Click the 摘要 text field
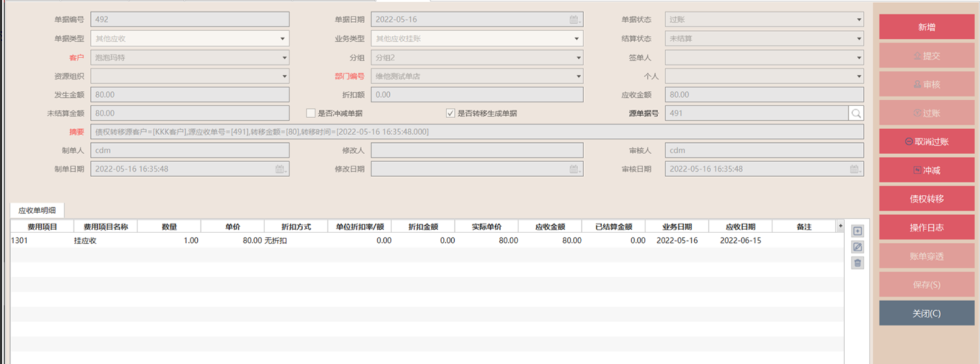 click(x=477, y=132)
